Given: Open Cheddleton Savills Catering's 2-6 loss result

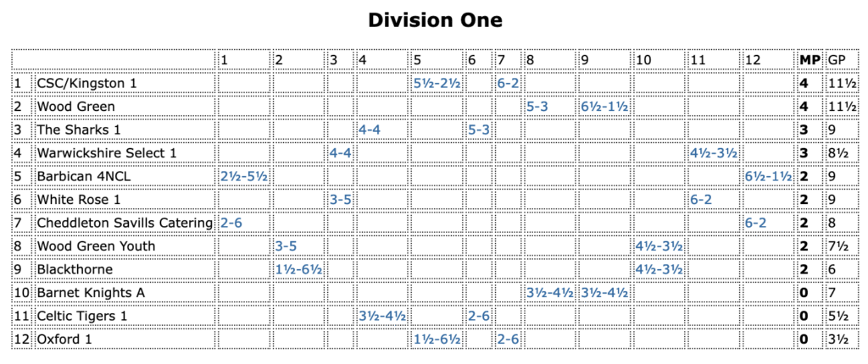Looking at the screenshot, I should [x=231, y=223].
